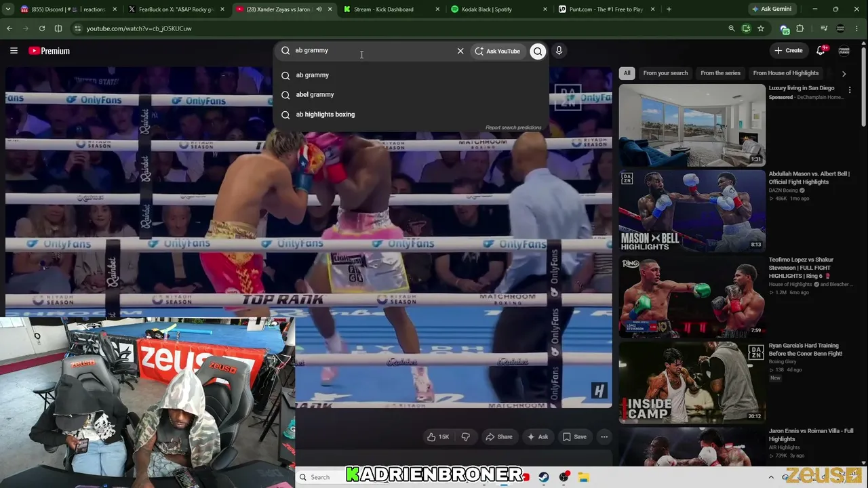Reload the current page
The image size is (868, 488).
pos(42,28)
